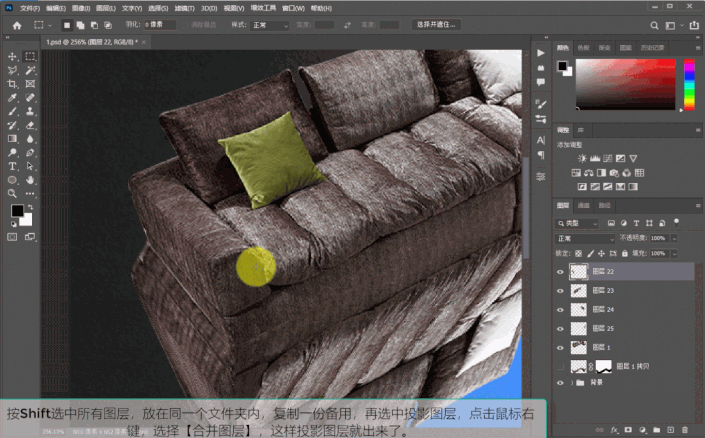Switch to the 通道 channels tab
The height and width of the screenshot is (438, 705).
tap(583, 206)
